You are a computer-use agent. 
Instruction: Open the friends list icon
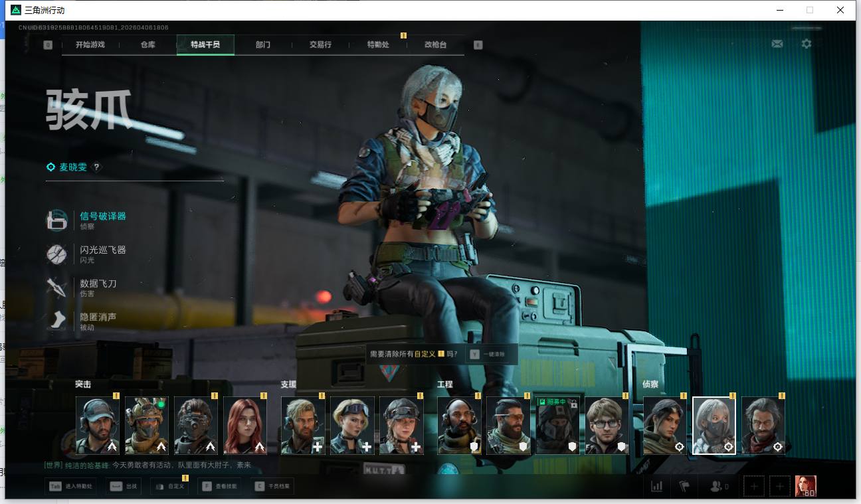click(x=719, y=487)
